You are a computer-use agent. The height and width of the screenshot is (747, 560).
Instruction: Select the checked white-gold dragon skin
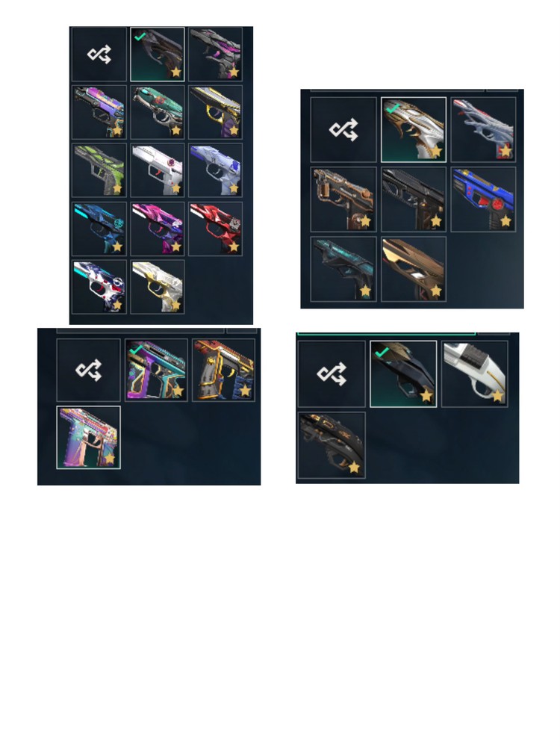[x=414, y=129]
